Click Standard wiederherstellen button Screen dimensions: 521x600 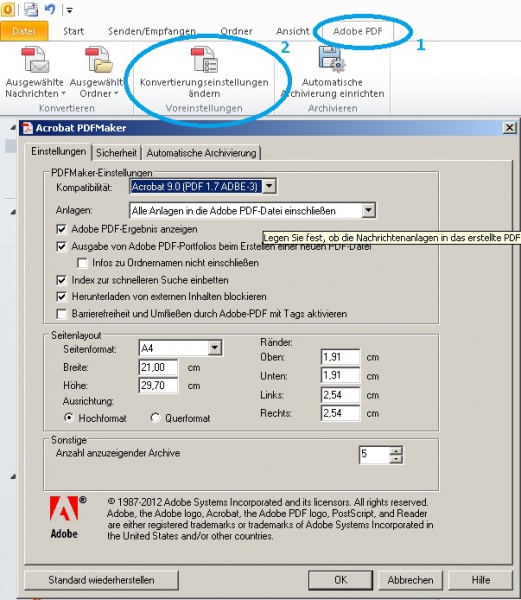click(101, 580)
